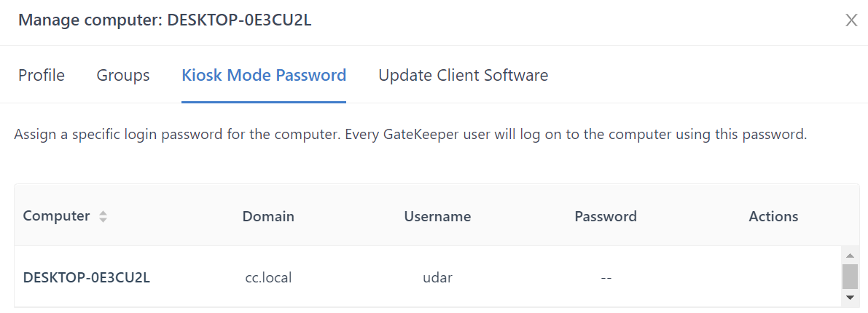
Task: Click the cc.local domain cell
Action: pos(268,277)
